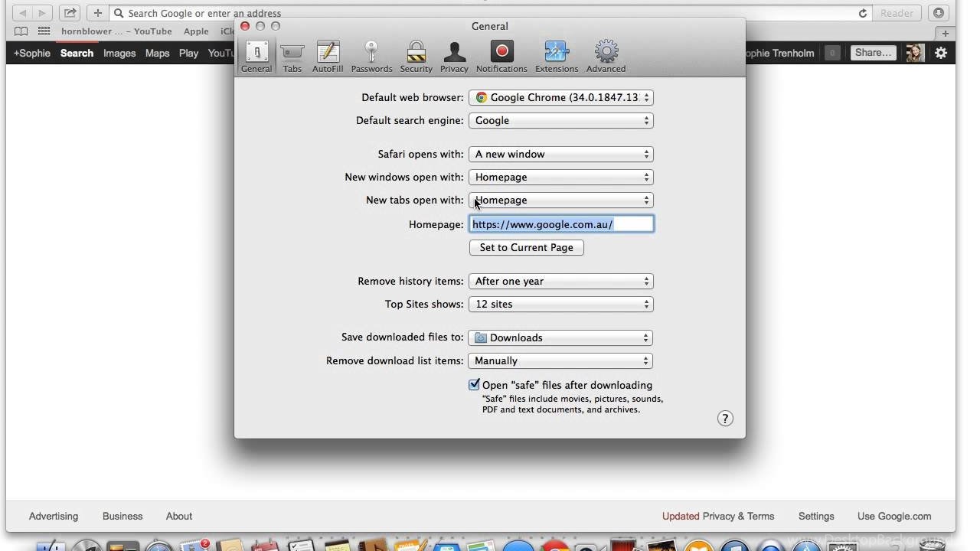This screenshot has height=551, width=980.
Task: Click the help question mark button
Action: 725,419
